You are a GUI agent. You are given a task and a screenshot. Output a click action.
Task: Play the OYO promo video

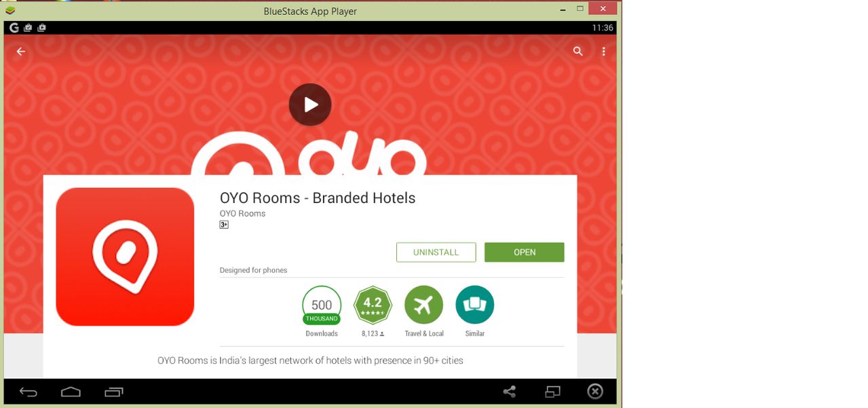pyautogui.click(x=310, y=105)
